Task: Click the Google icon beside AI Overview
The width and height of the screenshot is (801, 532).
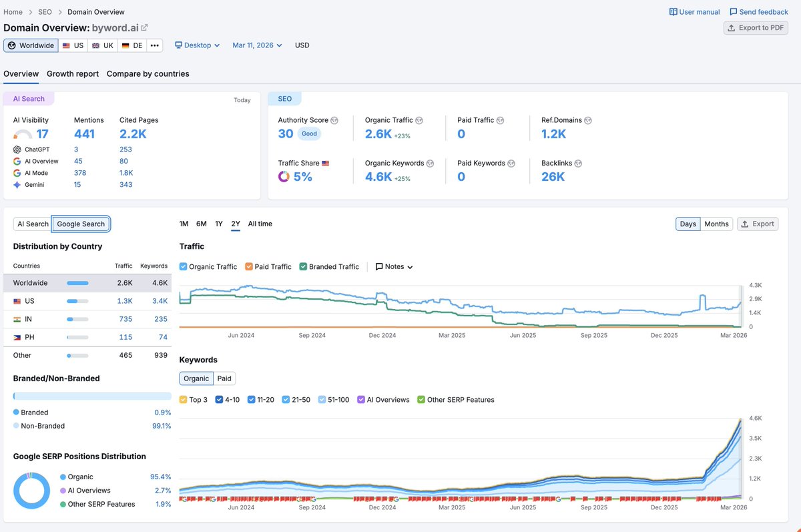Action: click(17, 162)
